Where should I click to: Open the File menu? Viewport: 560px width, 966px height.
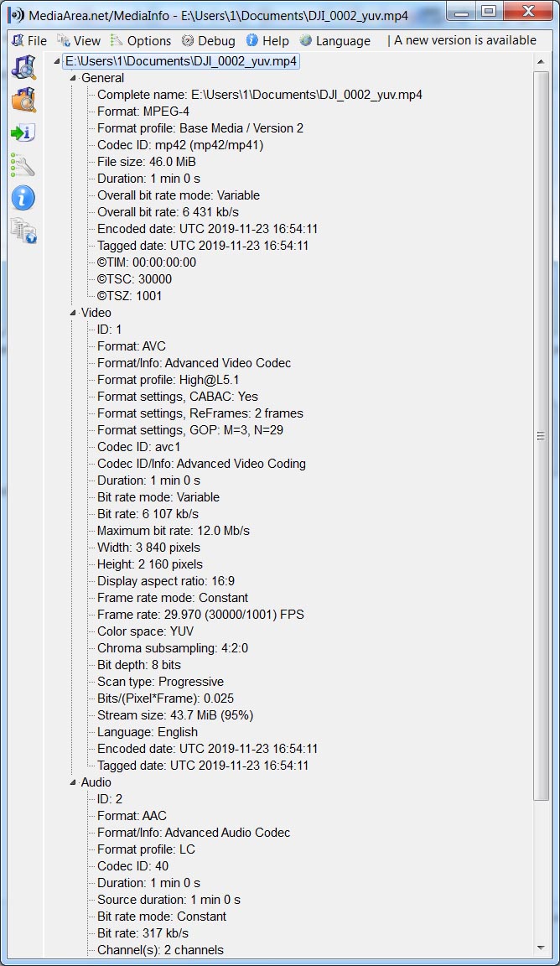[29, 40]
